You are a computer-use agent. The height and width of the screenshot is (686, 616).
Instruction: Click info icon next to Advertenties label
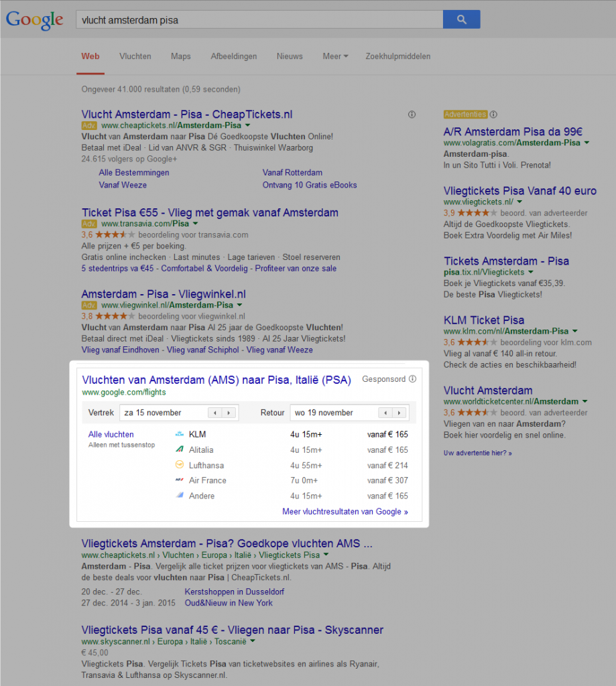493,115
